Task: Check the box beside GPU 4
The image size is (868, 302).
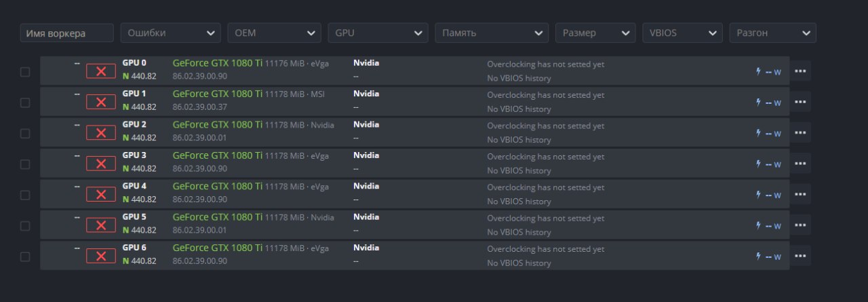Action: pyautogui.click(x=25, y=195)
